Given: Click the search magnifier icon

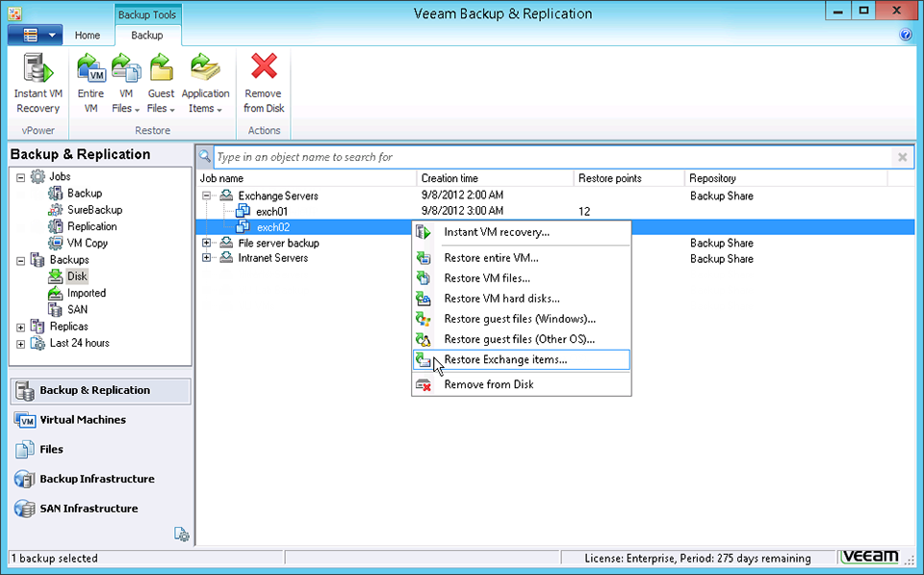Looking at the screenshot, I should 204,156.
